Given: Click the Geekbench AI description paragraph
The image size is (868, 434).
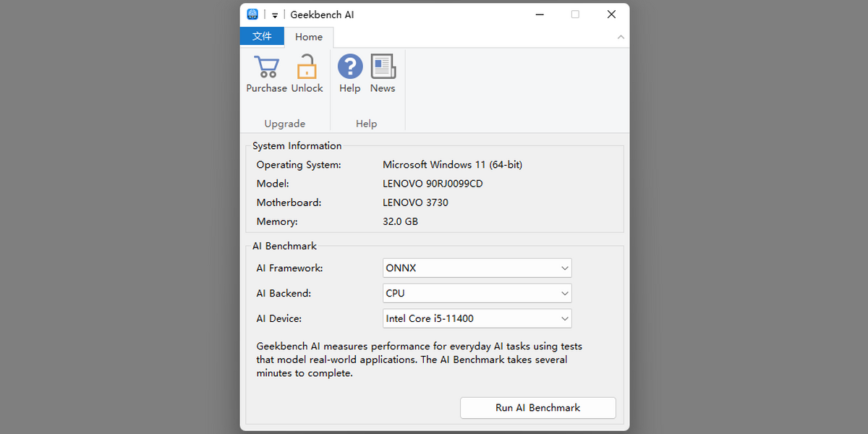Looking at the screenshot, I should click(420, 359).
